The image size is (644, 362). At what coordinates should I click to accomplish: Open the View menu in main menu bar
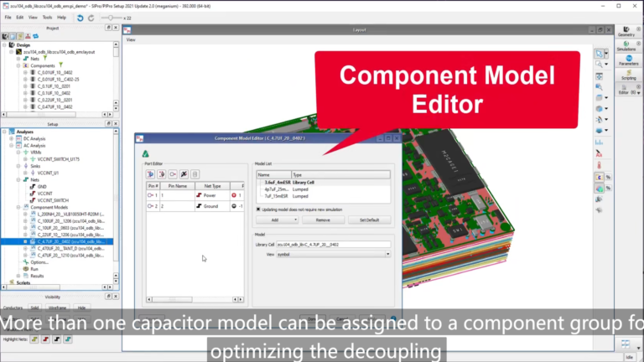[33, 18]
